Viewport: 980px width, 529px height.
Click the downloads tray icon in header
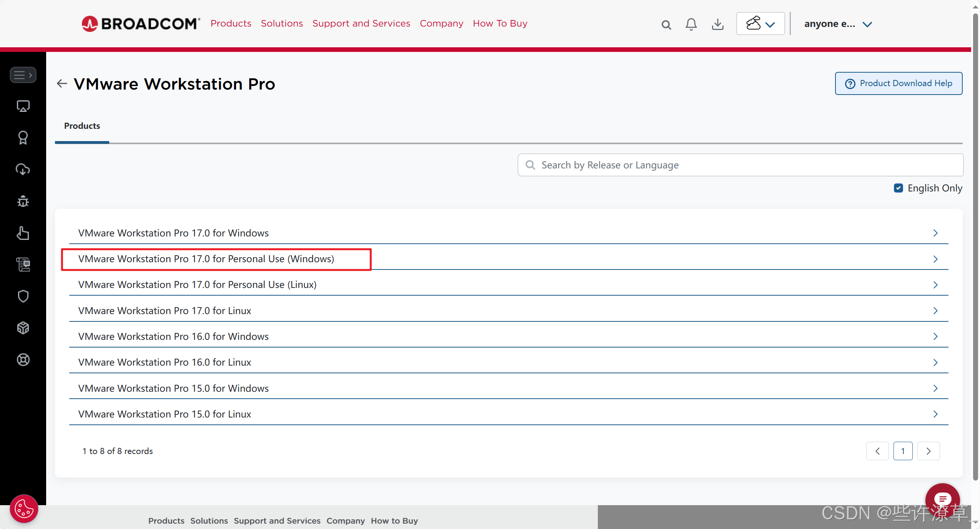tap(717, 24)
